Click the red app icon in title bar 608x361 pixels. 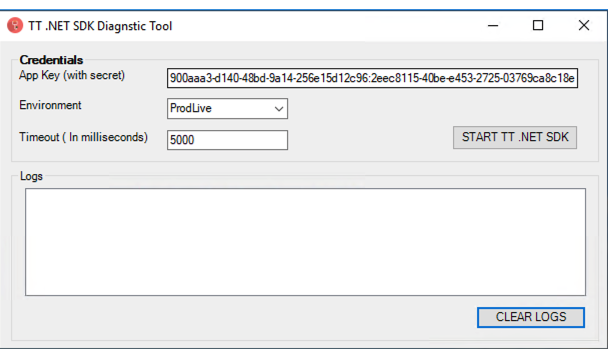[x=15, y=26]
